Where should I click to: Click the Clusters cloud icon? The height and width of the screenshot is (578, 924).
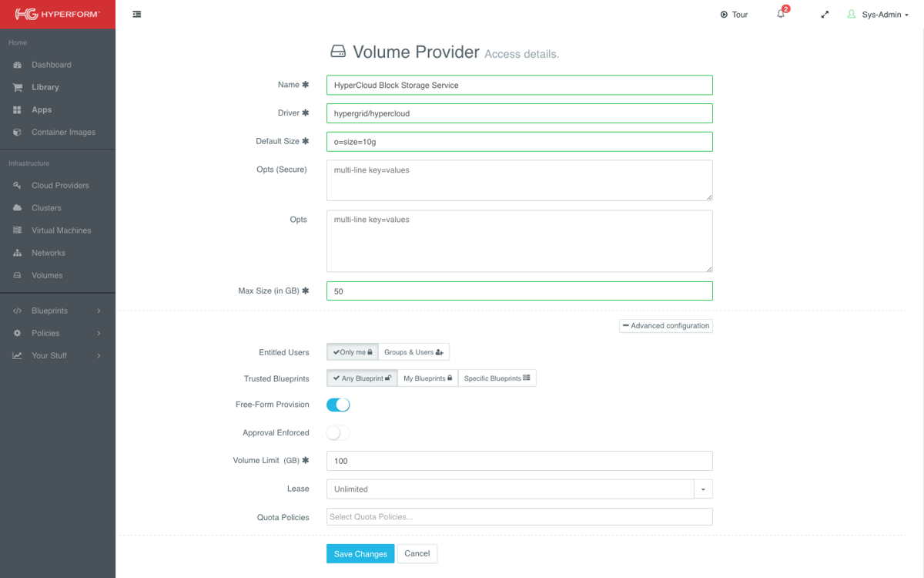pos(17,208)
